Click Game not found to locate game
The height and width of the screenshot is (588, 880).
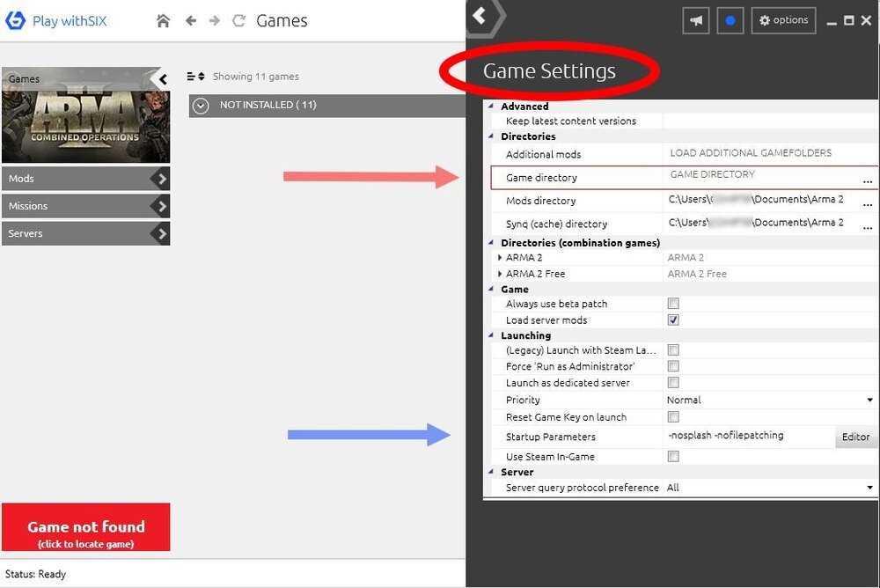coord(86,526)
